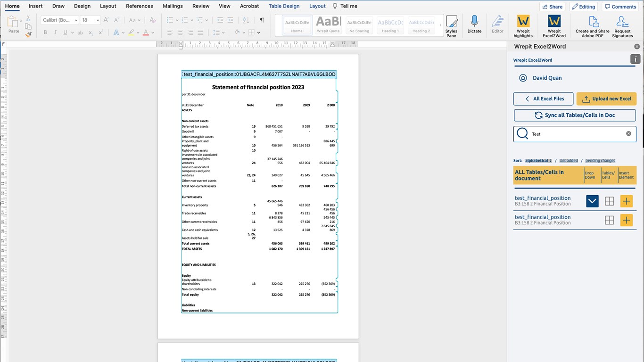Increase font size with the larger A icon
Viewport: 644px width, 362px height.
click(106, 20)
